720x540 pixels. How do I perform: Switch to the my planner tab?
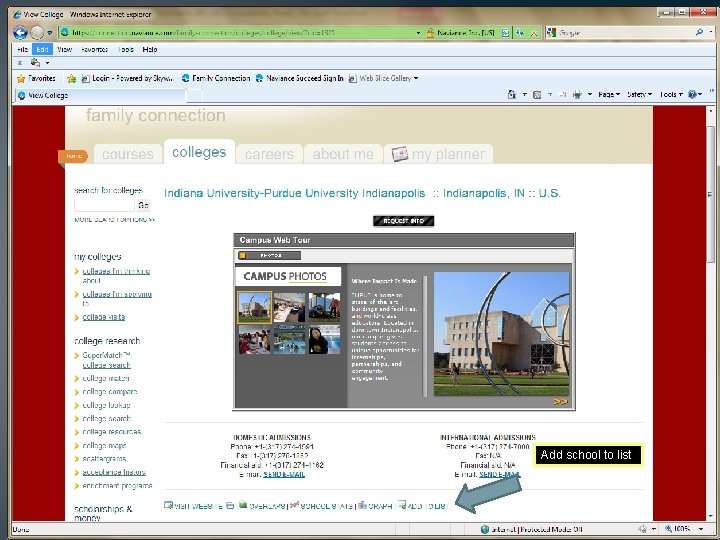439,154
